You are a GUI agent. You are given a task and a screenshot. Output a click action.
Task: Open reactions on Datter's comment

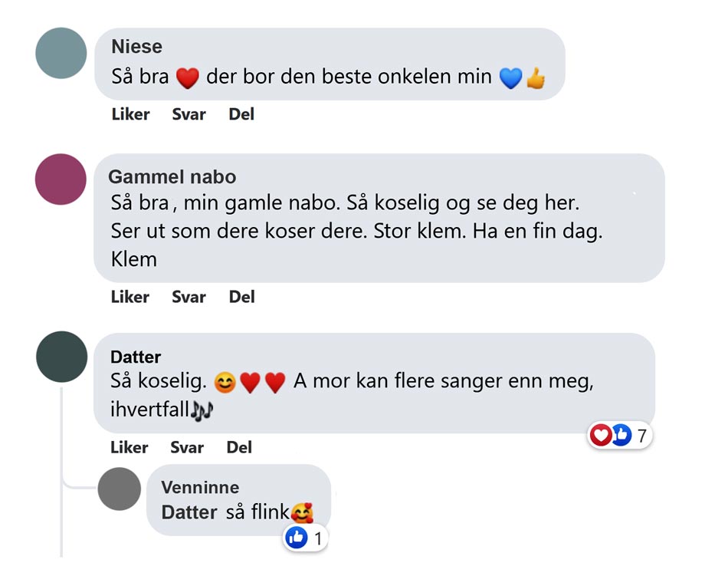(x=619, y=436)
